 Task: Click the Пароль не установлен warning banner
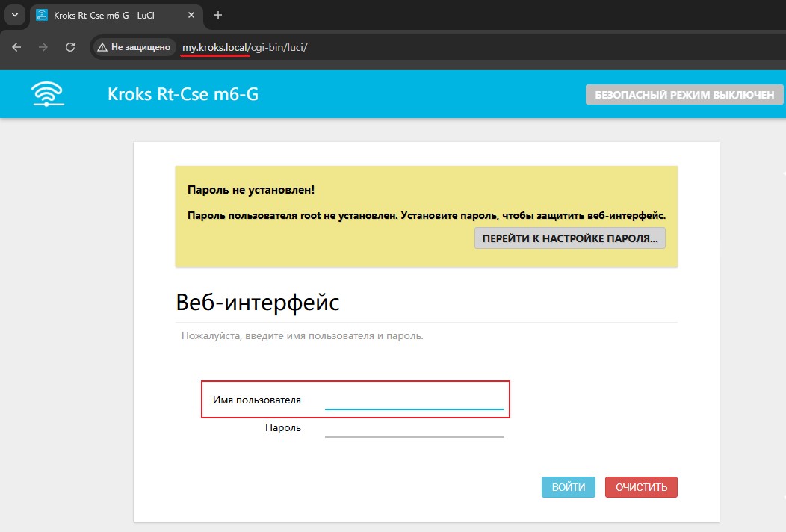pyautogui.click(x=426, y=214)
